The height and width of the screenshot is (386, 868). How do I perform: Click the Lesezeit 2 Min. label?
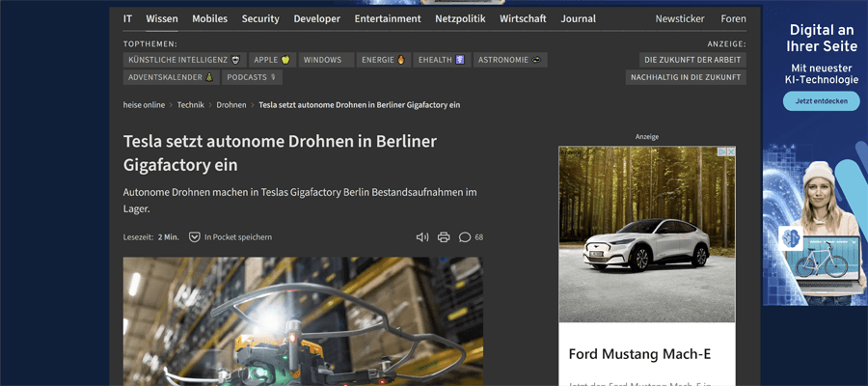pyautogui.click(x=151, y=237)
